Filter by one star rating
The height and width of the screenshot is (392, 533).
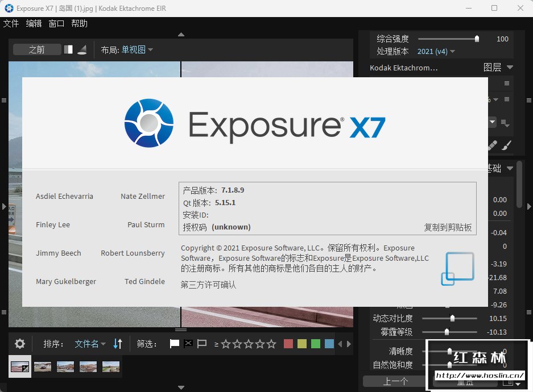coord(226,344)
